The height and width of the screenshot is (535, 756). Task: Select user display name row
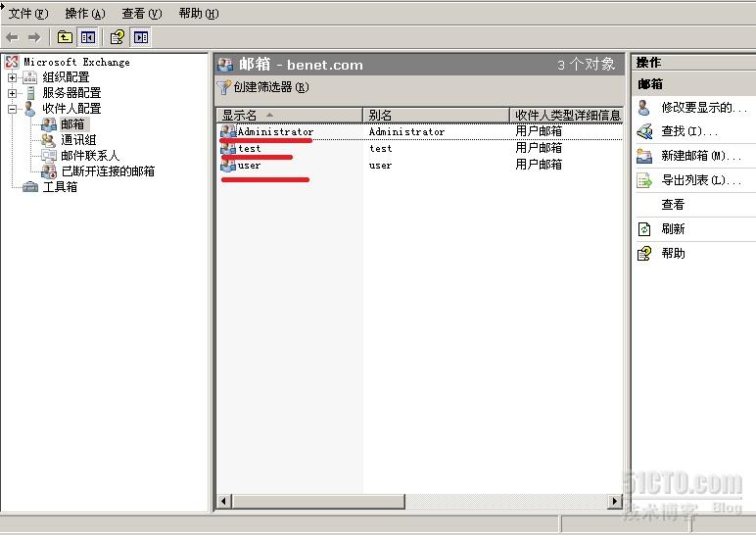pos(250,166)
